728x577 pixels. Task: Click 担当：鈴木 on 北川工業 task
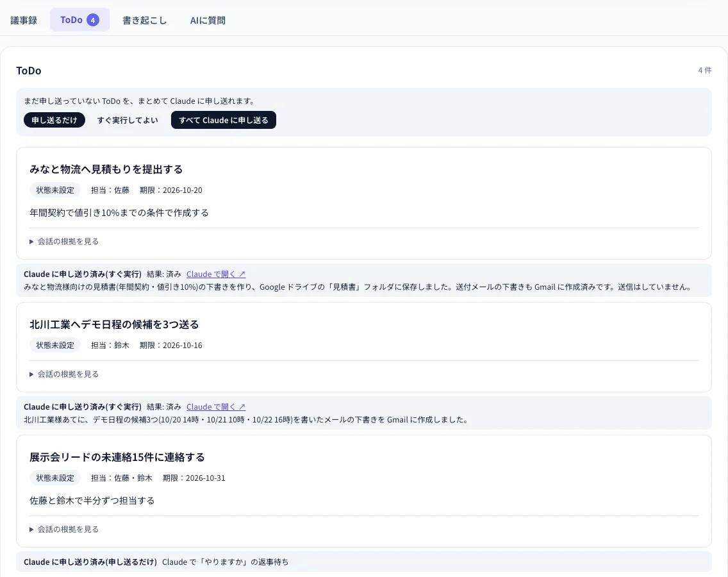click(110, 345)
